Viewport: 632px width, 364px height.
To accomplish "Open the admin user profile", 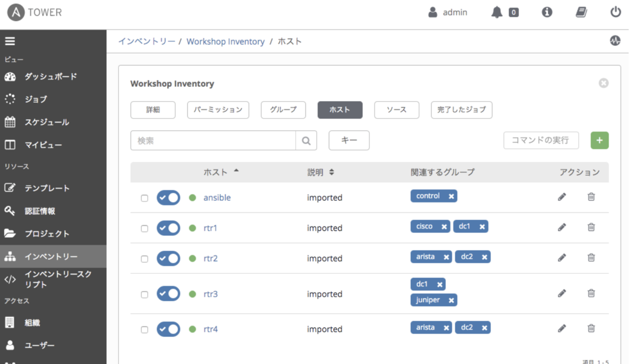I will [x=447, y=13].
